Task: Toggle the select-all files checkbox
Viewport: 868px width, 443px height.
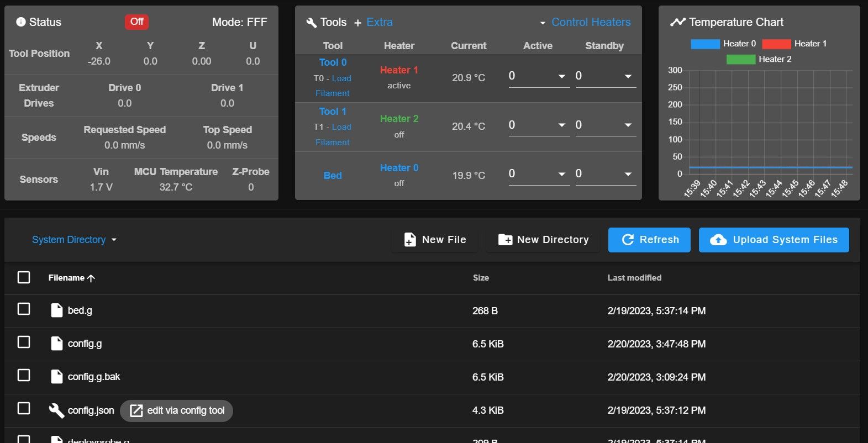Action: point(24,277)
